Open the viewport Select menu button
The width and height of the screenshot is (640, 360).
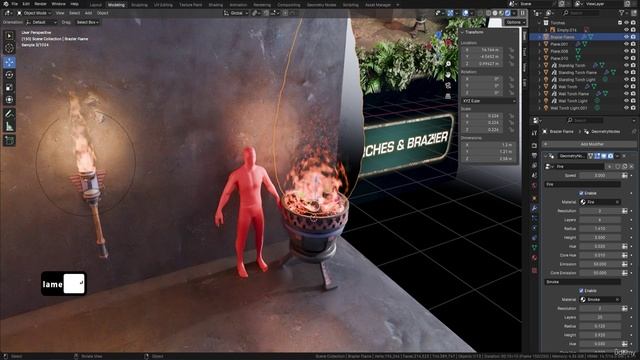pyautogui.click(x=74, y=13)
